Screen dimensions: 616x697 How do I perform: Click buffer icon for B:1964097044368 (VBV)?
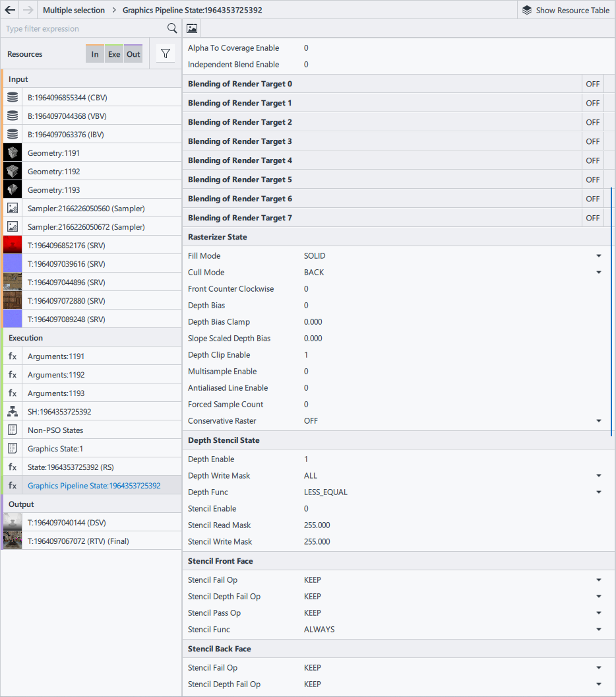point(13,116)
